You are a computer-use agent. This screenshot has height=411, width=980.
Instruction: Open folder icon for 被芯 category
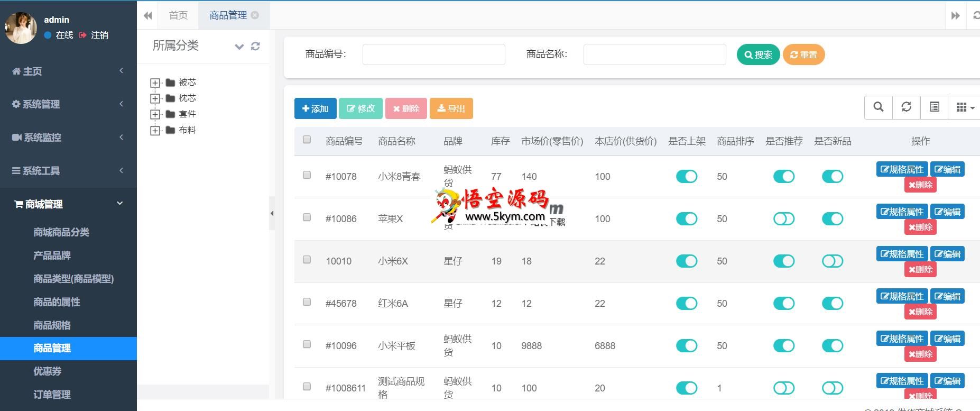tap(170, 83)
